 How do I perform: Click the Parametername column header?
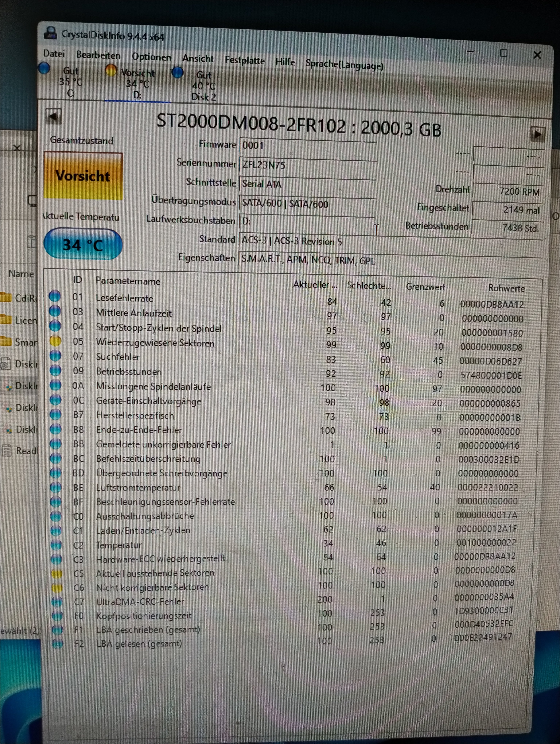click(128, 281)
